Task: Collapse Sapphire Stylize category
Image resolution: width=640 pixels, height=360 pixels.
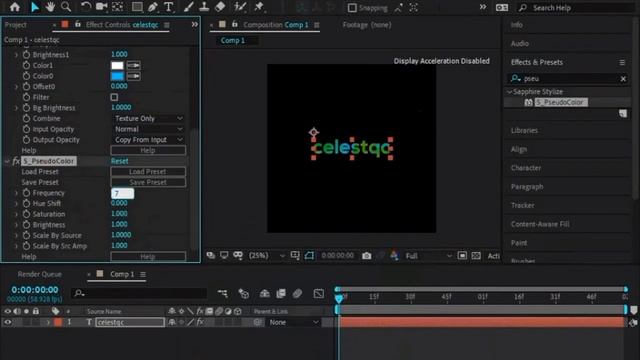Action: [509, 92]
